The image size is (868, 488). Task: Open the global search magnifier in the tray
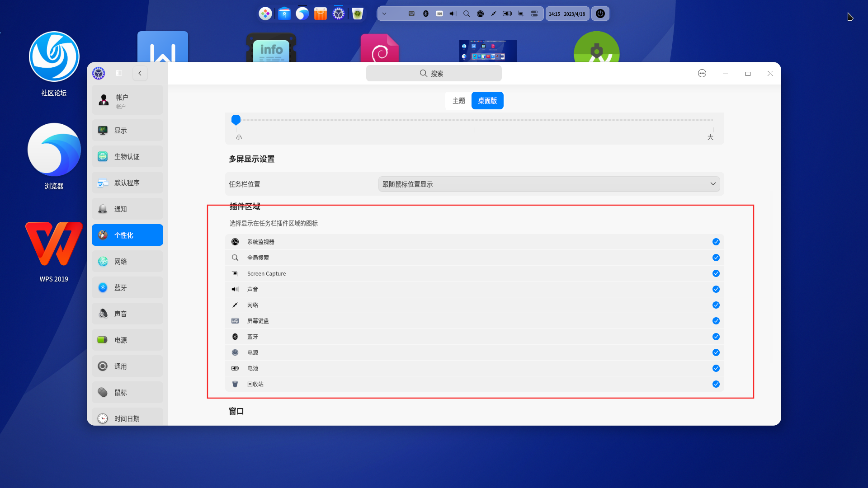(x=467, y=14)
